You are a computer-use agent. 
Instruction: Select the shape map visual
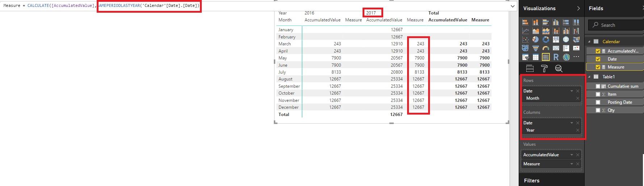tap(525, 48)
